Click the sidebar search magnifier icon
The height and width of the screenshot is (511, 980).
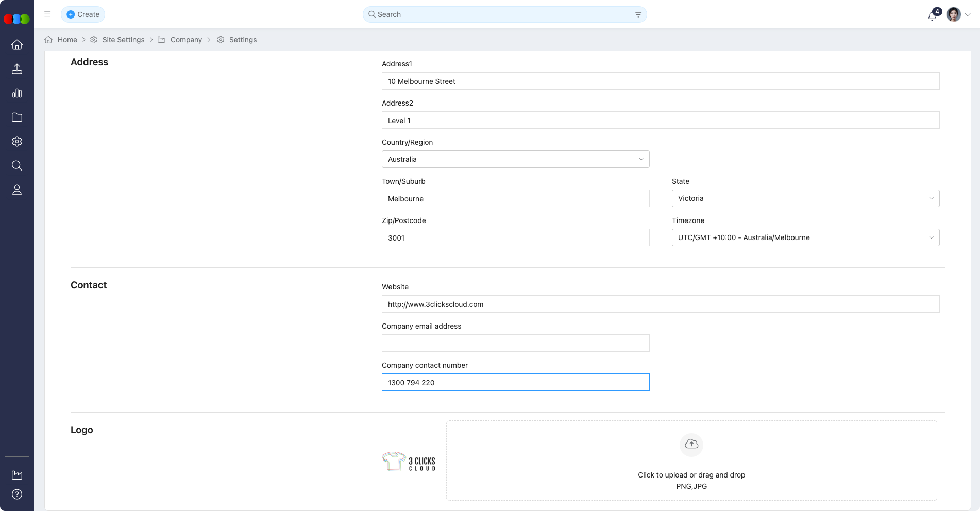pos(17,165)
